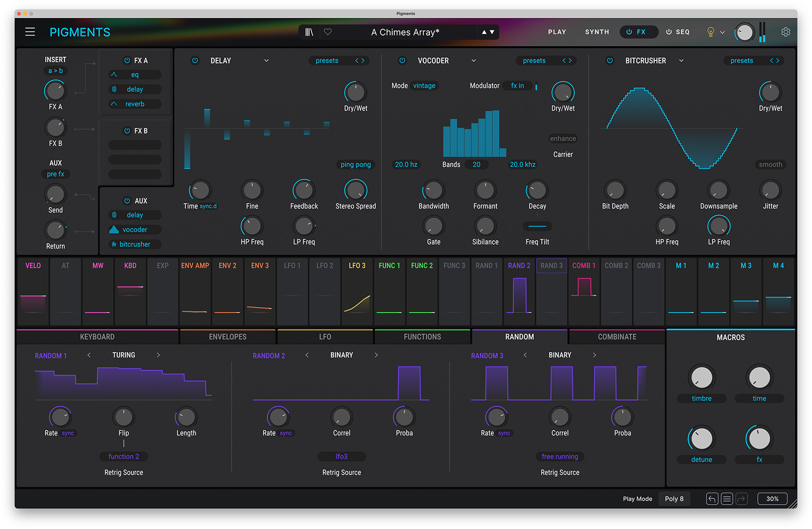This screenshot has width=812, height=529.
Task: Expand the dropdown beside the lightbulb
Action: (x=722, y=32)
